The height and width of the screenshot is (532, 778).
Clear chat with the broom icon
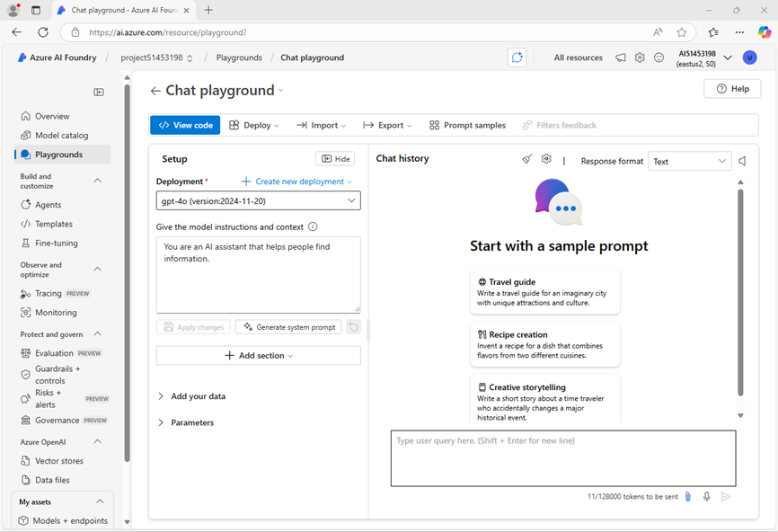click(x=527, y=159)
